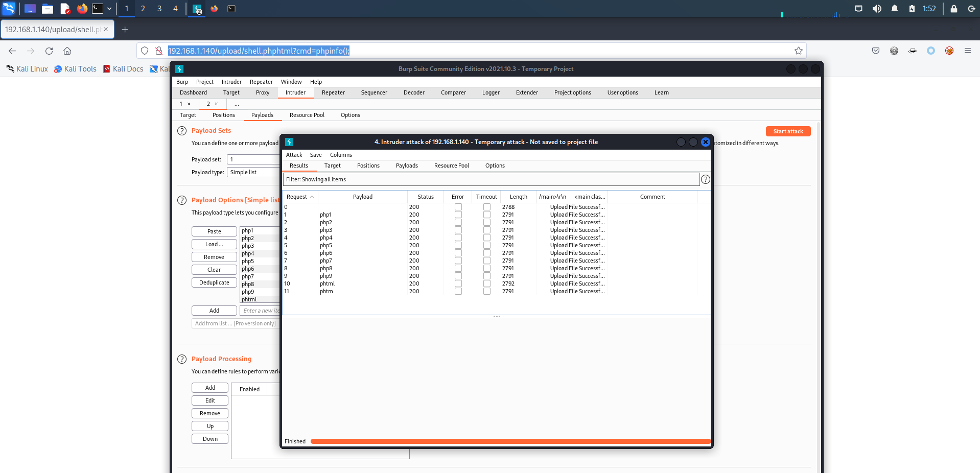Tick the Error checkbox for the php1 row
Viewport: 980px width, 473px height.
(458, 215)
